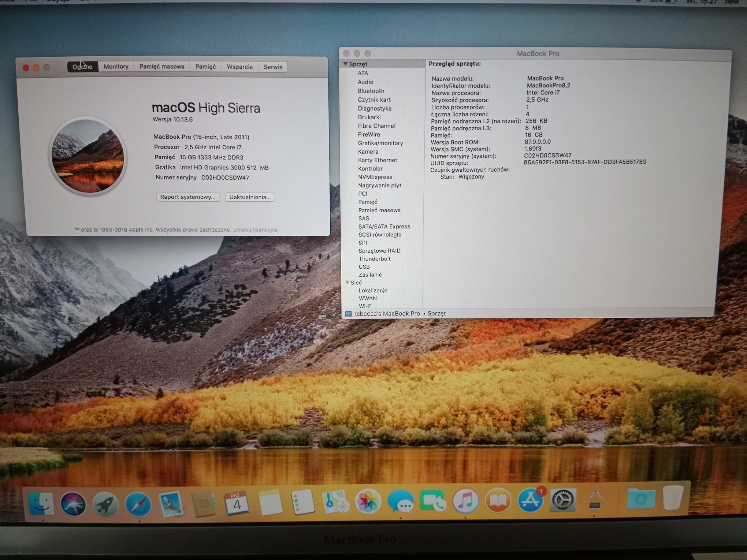
Task: Open the Wsparcie tab
Action: (x=239, y=67)
